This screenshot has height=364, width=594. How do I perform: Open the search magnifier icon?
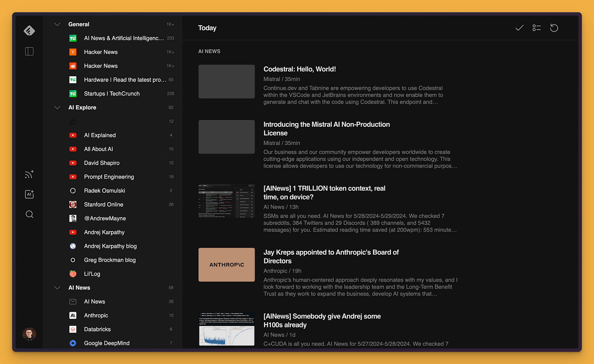click(x=29, y=214)
